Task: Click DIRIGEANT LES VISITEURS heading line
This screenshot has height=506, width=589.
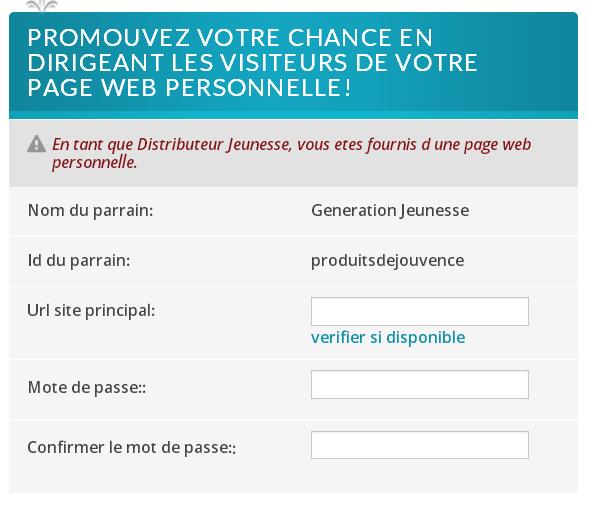Action: point(252,62)
